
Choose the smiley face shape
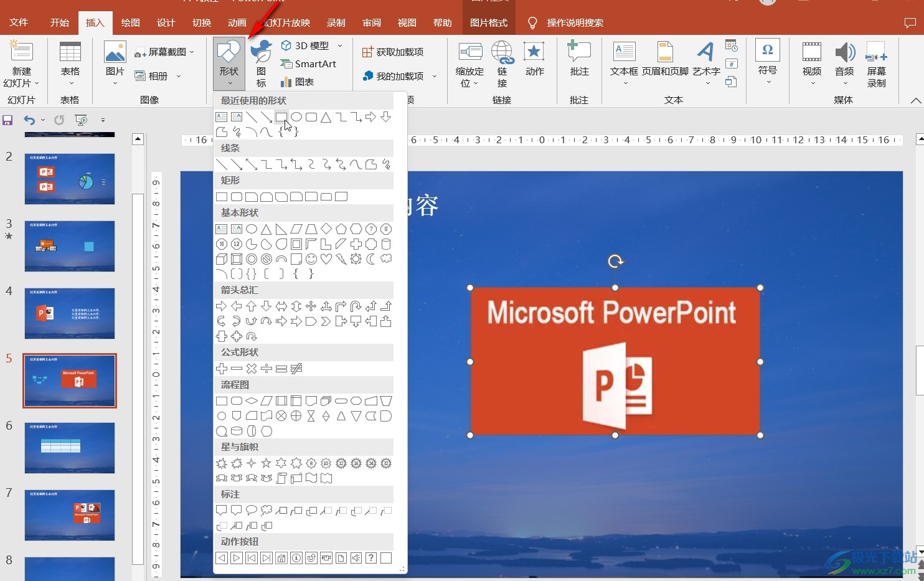[x=311, y=259]
